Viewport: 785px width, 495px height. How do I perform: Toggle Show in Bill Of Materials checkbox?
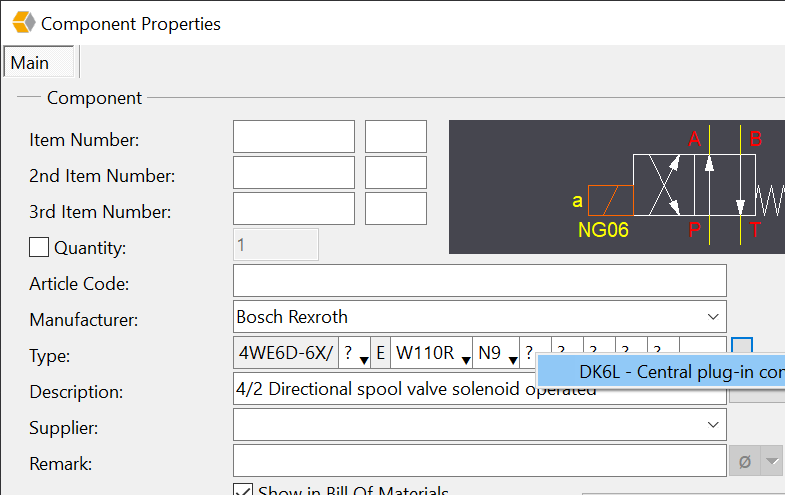(x=243, y=490)
